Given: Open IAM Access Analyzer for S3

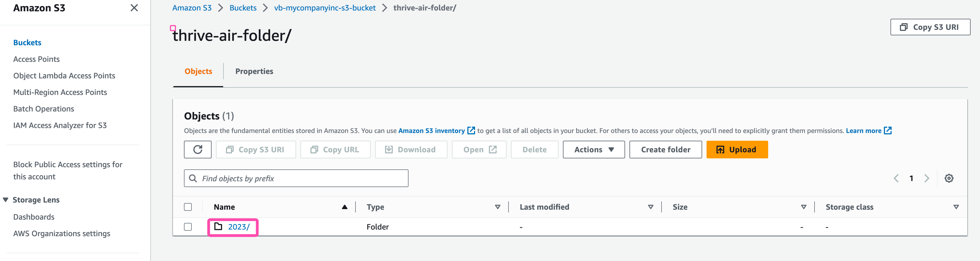Looking at the screenshot, I should 60,125.
